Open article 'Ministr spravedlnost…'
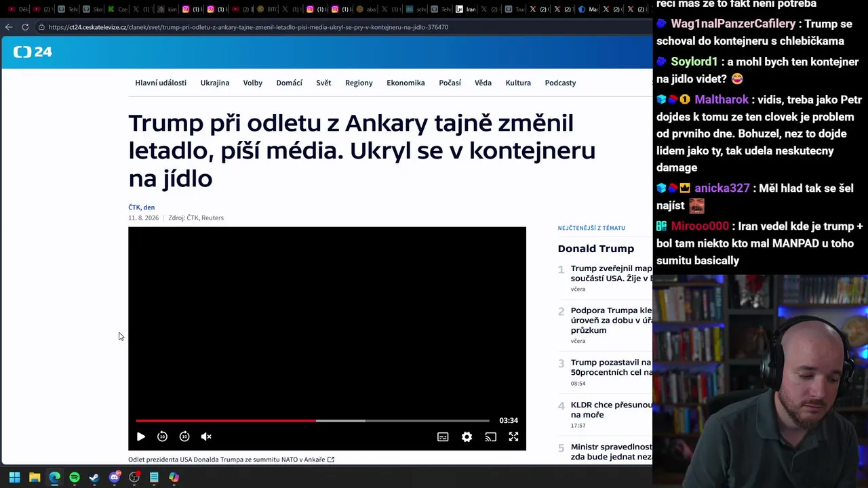 (x=611, y=452)
